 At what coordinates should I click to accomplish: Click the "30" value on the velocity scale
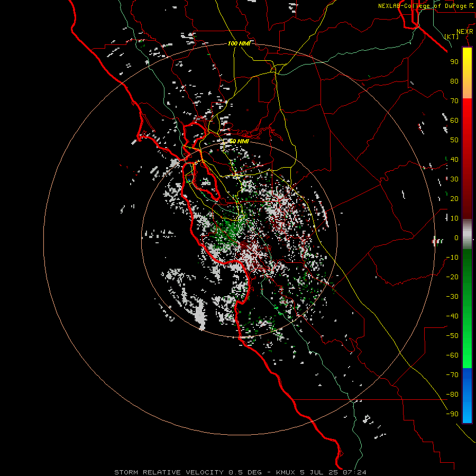pyautogui.click(x=454, y=179)
